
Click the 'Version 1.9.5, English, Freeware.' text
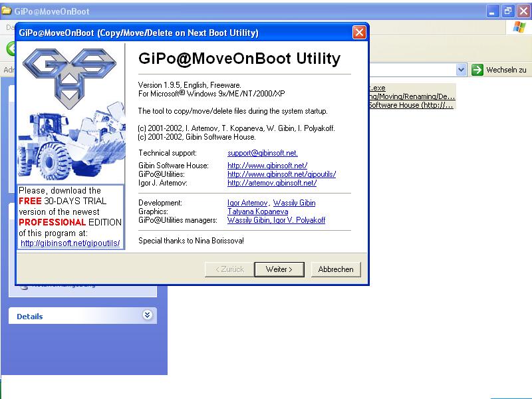tap(190, 85)
